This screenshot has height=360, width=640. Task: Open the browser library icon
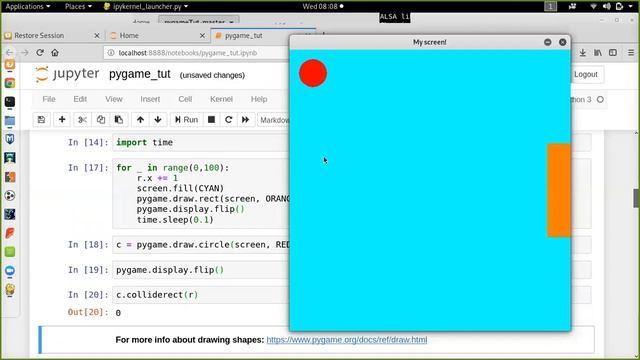(x=598, y=53)
